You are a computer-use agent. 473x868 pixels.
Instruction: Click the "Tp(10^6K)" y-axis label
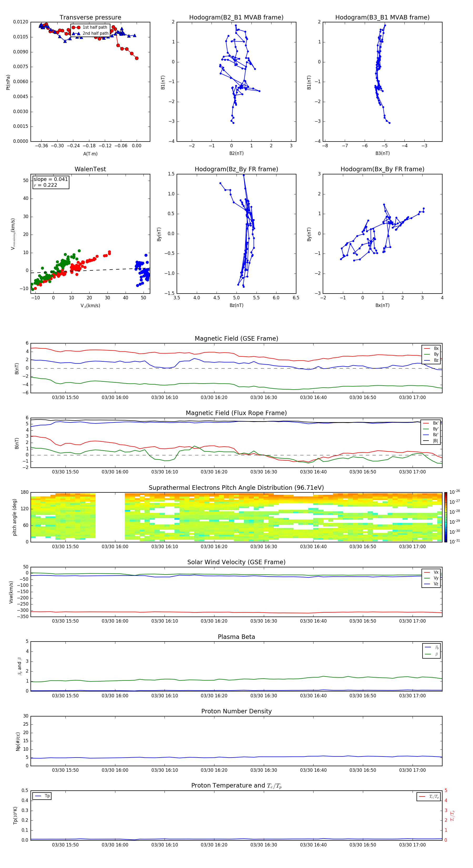tap(15, 815)
